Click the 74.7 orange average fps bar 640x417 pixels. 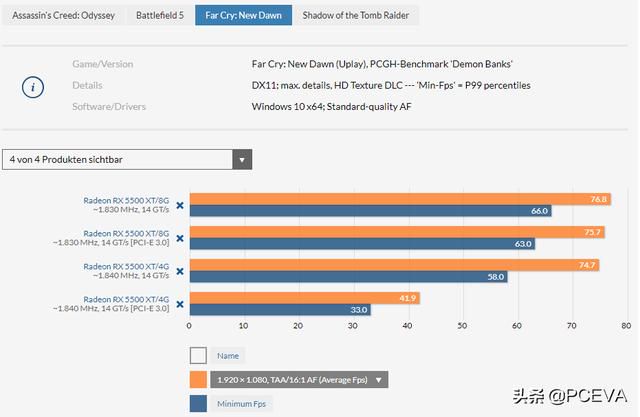tap(394, 265)
